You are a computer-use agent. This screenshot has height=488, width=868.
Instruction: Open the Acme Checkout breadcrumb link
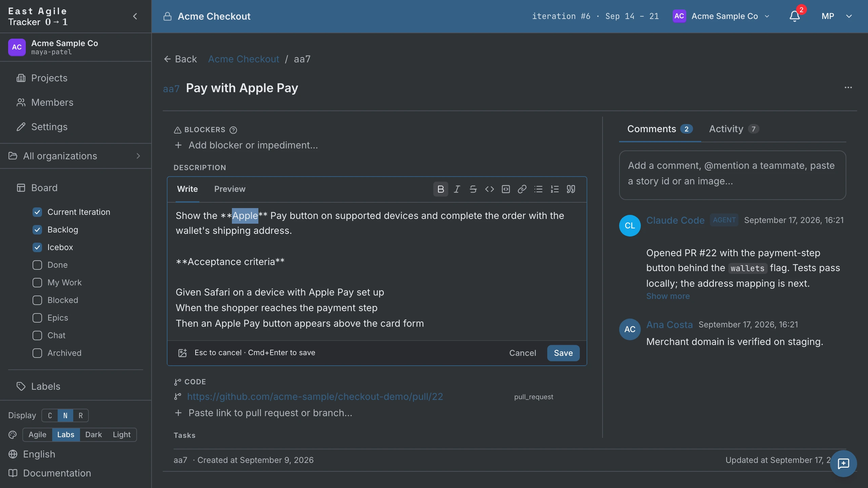(x=243, y=59)
